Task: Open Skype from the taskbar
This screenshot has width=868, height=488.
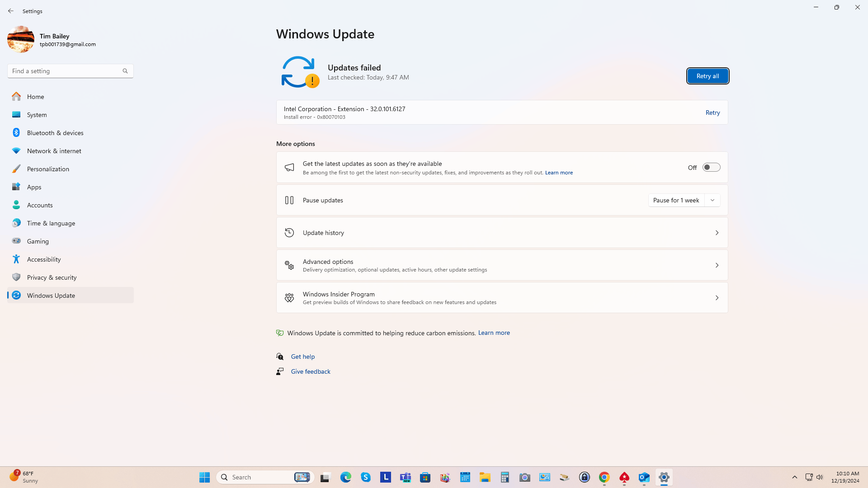Action: point(365,477)
